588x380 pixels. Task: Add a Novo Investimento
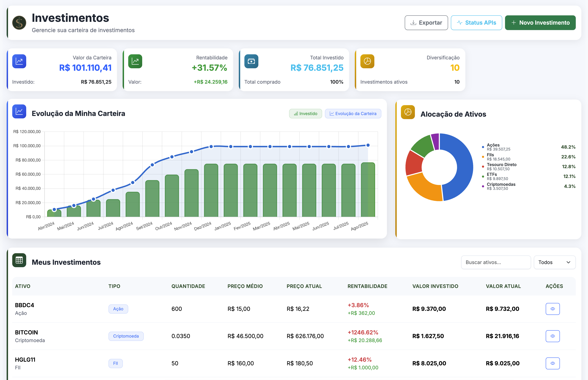pyautogui.click(x=540, y=23)
